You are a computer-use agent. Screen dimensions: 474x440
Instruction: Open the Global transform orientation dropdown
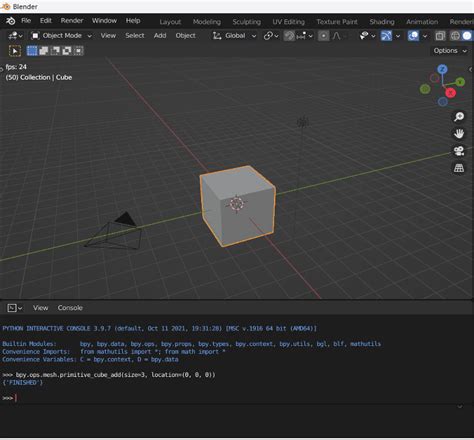[235, 36]
